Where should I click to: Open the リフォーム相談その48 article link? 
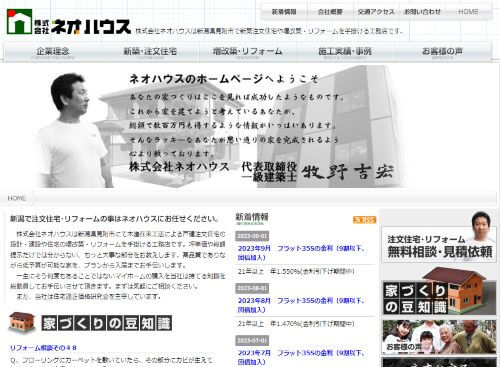[43, 348]
